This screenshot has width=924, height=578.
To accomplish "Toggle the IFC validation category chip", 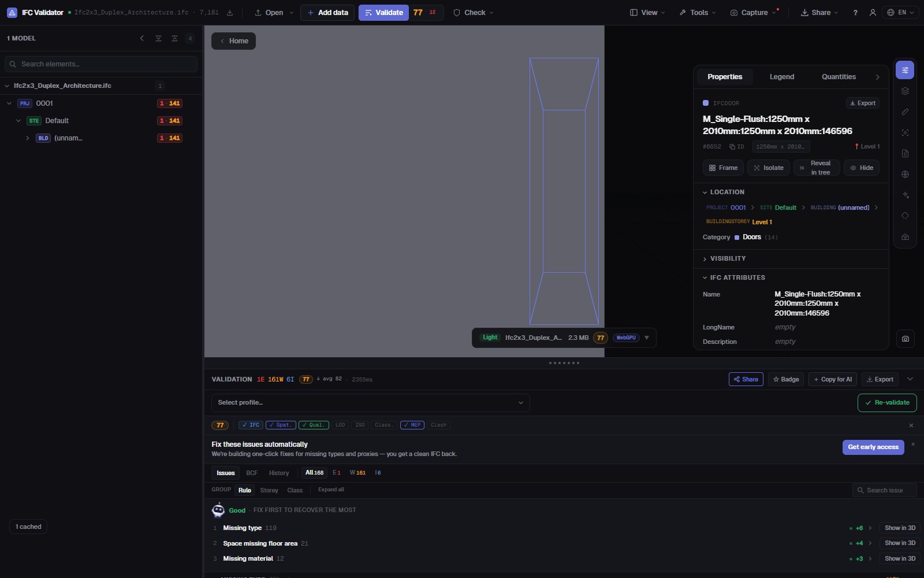I will [251, 425].
